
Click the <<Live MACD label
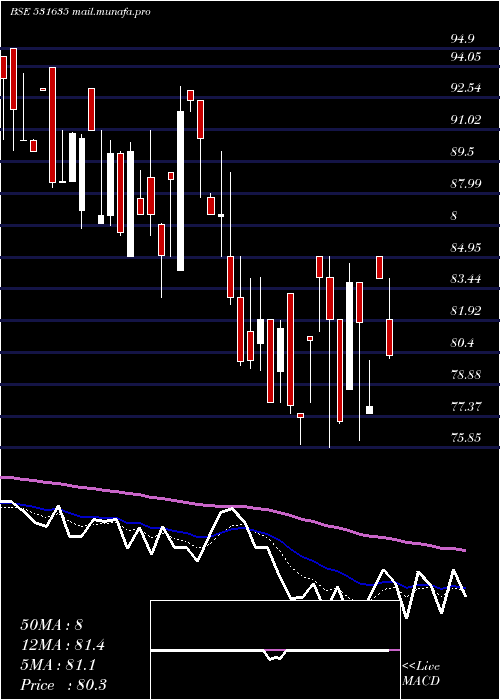tap(421, 674)
